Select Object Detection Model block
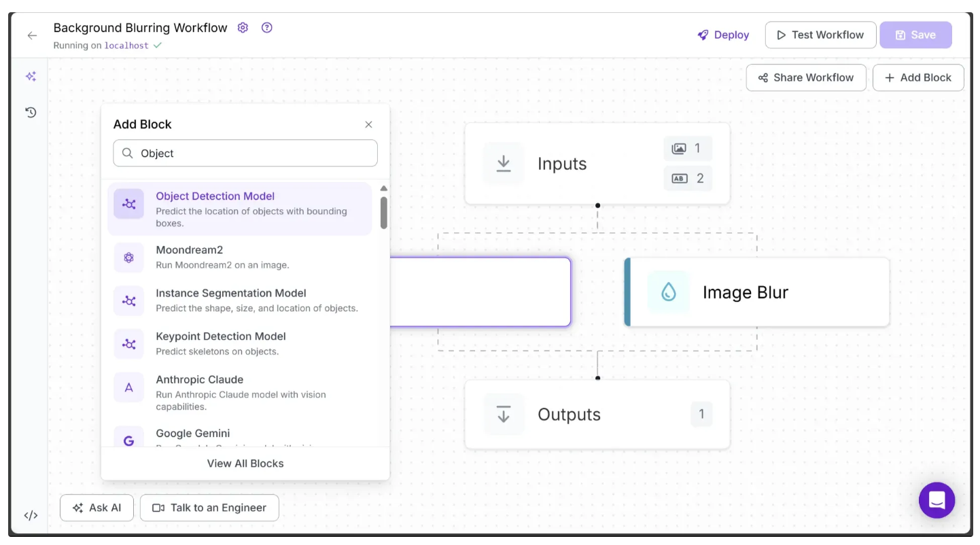Image resolution: width=980 pixels, height=545 pixels. (240, 209)
